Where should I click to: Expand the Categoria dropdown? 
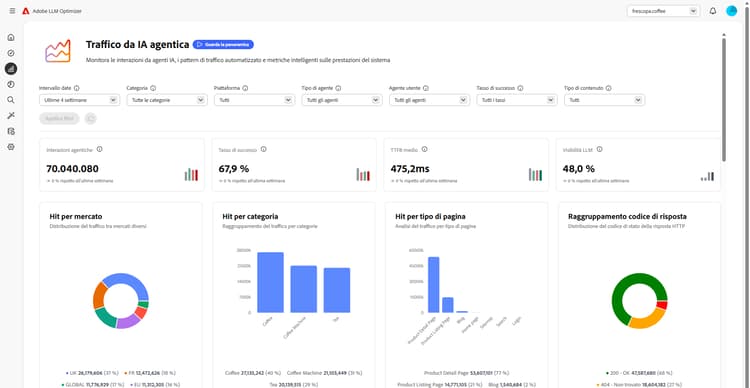tap(167, 100)
